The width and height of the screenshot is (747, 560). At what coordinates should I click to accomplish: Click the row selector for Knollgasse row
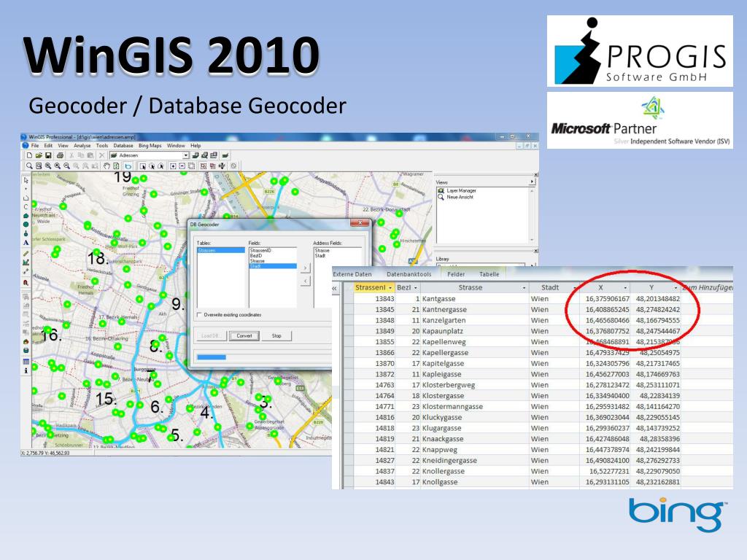pos(348,482)
